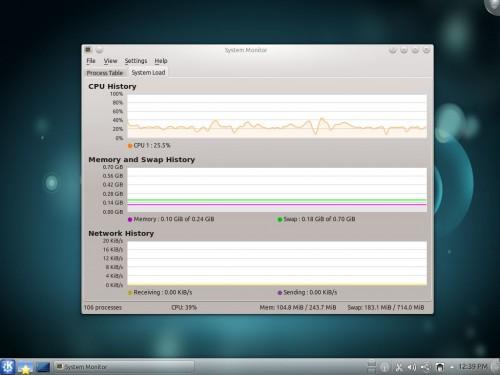Click "CPU: 39%" in the status bar
Screen dimensions: 500x375
click(x=184, y=307)
